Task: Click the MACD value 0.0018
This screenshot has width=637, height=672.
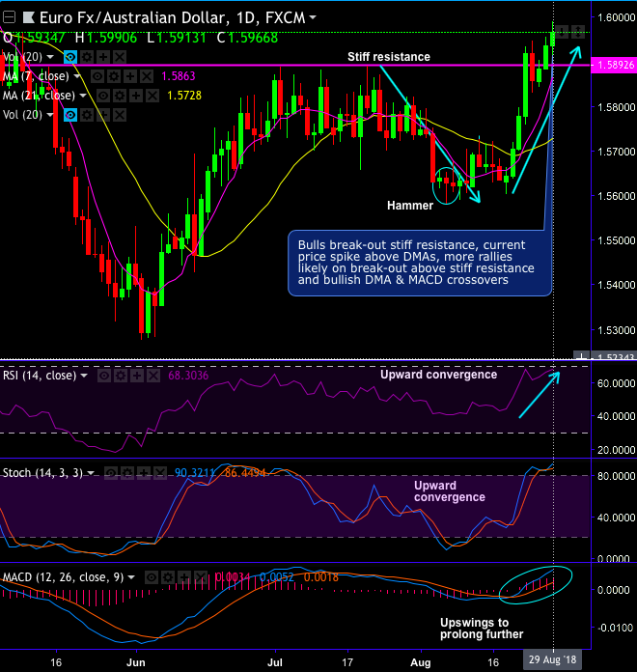Action: pos(320,577)
